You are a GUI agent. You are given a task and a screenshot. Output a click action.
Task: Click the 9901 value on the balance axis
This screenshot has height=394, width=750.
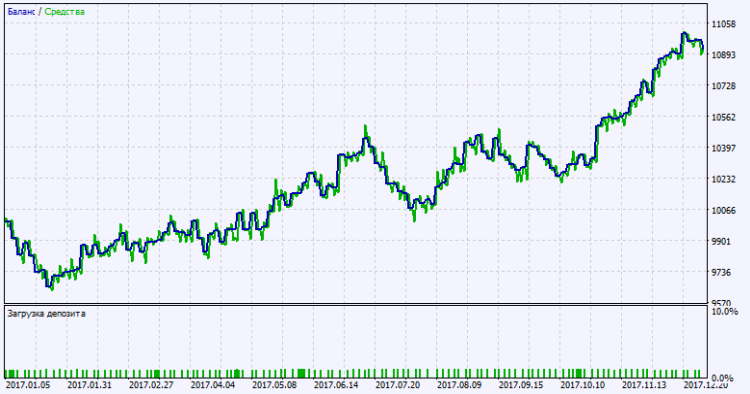pyautogui.click(x=721, y=241)
